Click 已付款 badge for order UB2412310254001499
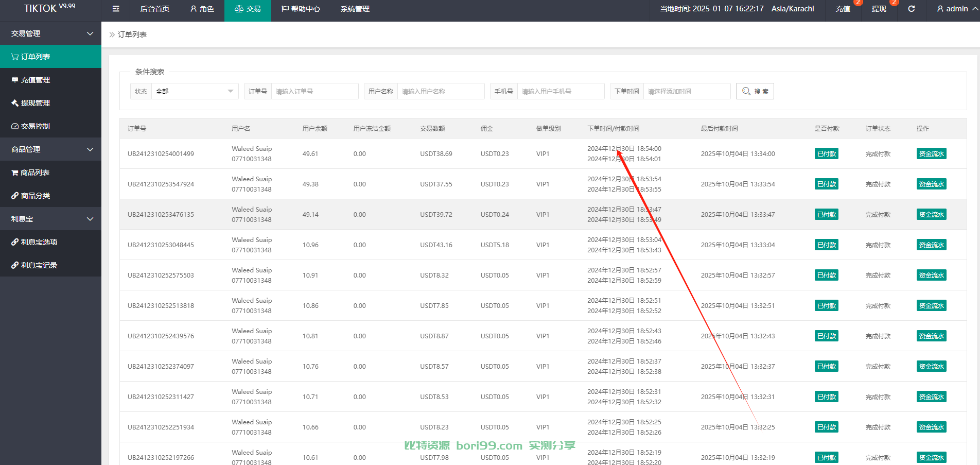Viewport: 980px width, 465px height. click(827, 153)
